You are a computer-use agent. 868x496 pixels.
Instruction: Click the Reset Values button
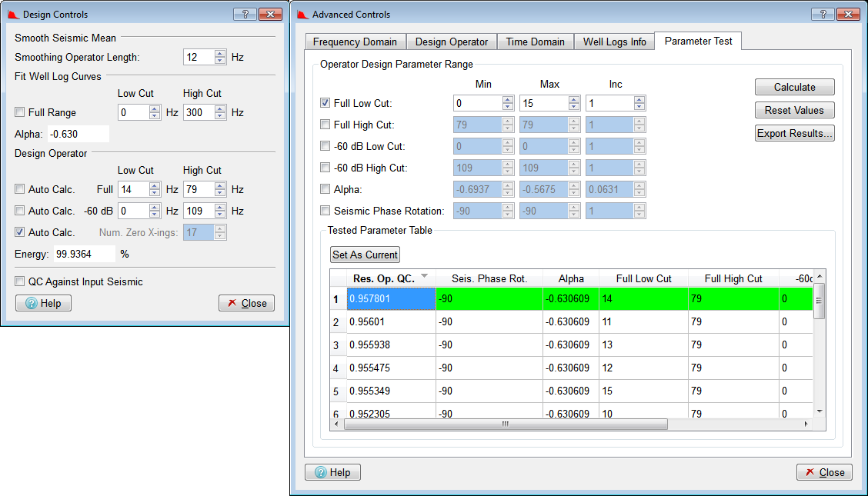[x=794, y=110]
